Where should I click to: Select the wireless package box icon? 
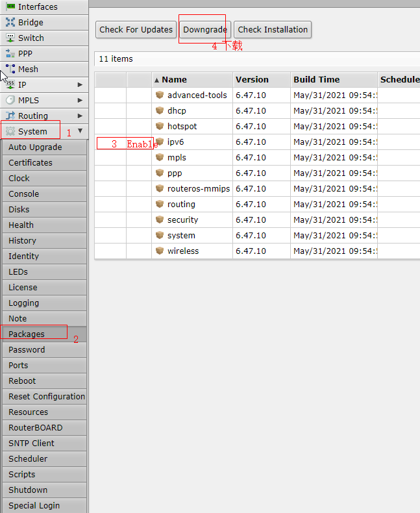tap(160, 251)
